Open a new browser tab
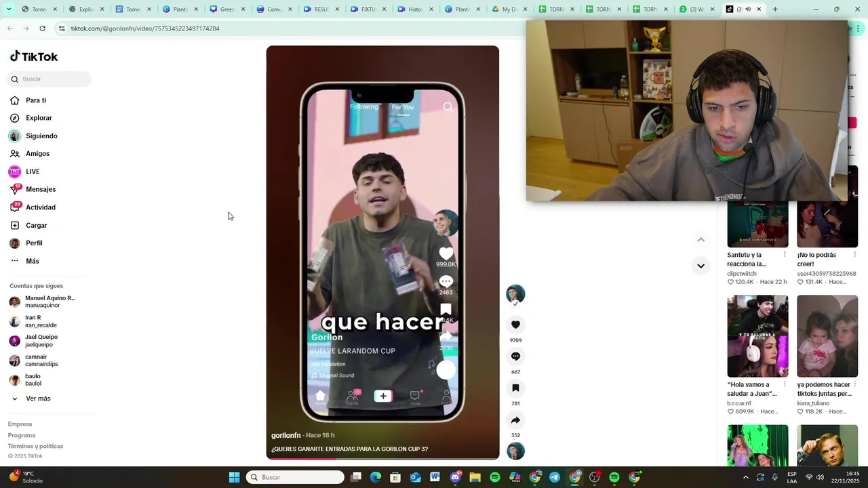Image resolution: width=868 pixels, height=488 pixels. click(x=775, y=9)
